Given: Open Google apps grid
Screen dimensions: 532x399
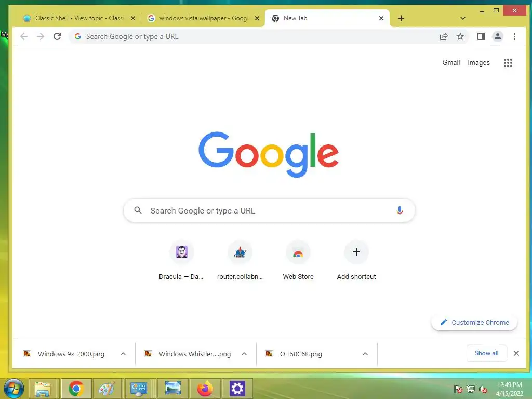Looking at the screenshot, I should 508,63.
